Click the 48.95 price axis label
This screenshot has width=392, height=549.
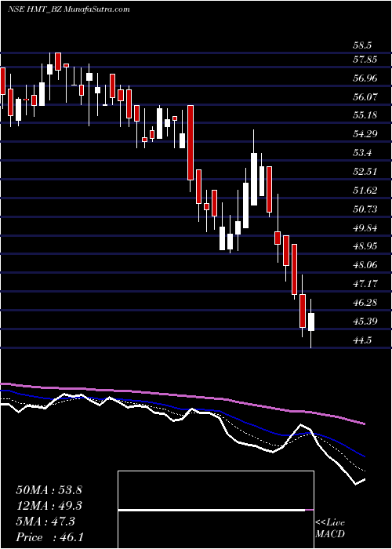pos(365,246)
